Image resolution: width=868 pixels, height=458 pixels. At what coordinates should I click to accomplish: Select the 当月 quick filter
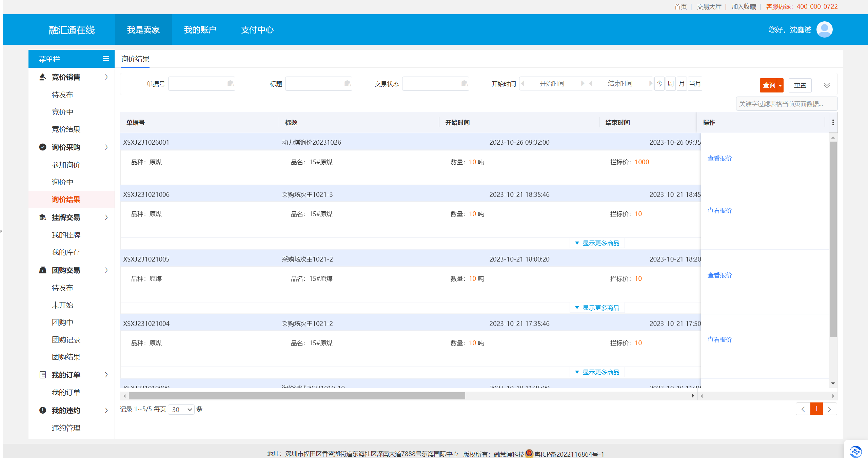pyautogui.click(x=695, y=84)
